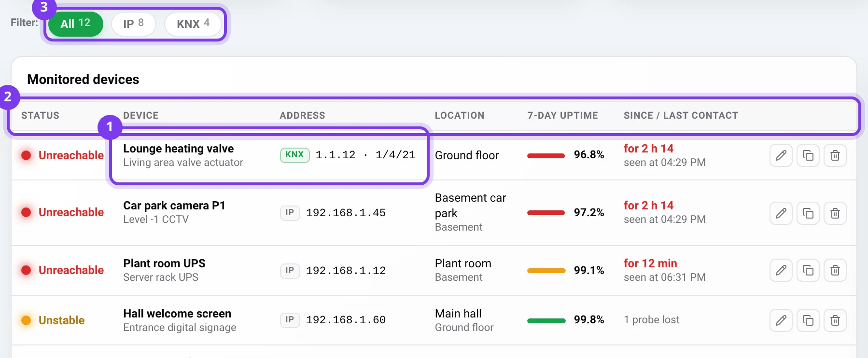Click the green 99.8% uptime bar
This screenshot has height=358, width=868.
click(x=546, y=320)
